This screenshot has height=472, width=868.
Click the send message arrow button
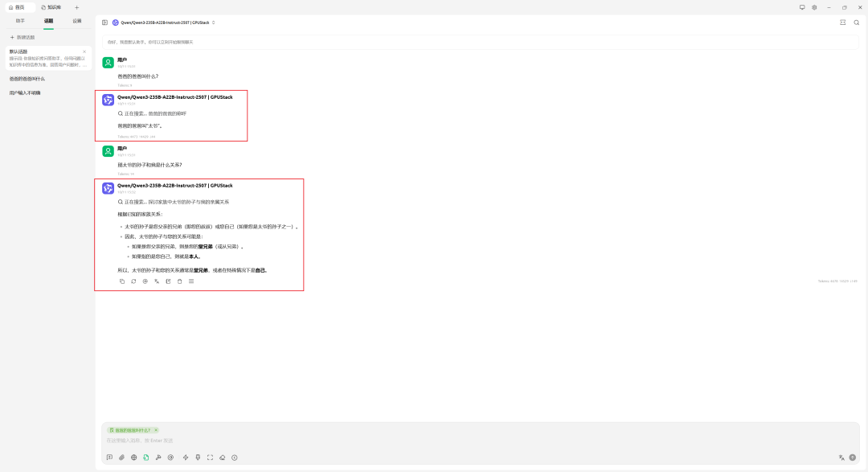tap(853, 458)
